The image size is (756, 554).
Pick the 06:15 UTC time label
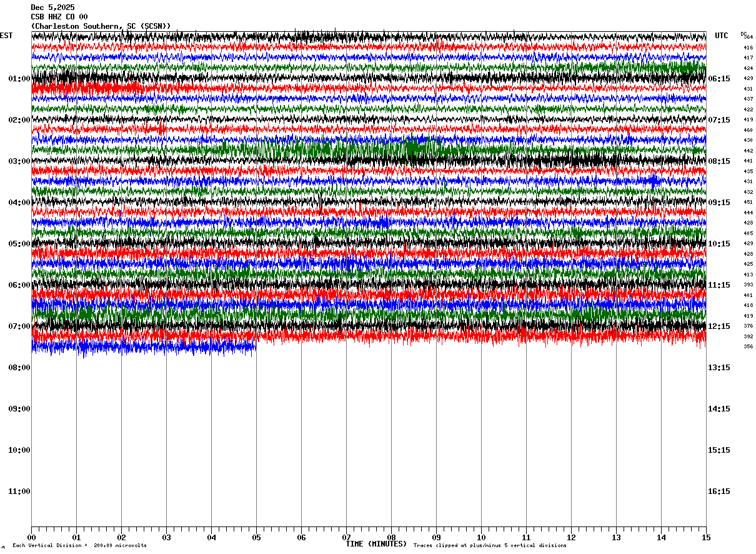[x=719, y=79]
